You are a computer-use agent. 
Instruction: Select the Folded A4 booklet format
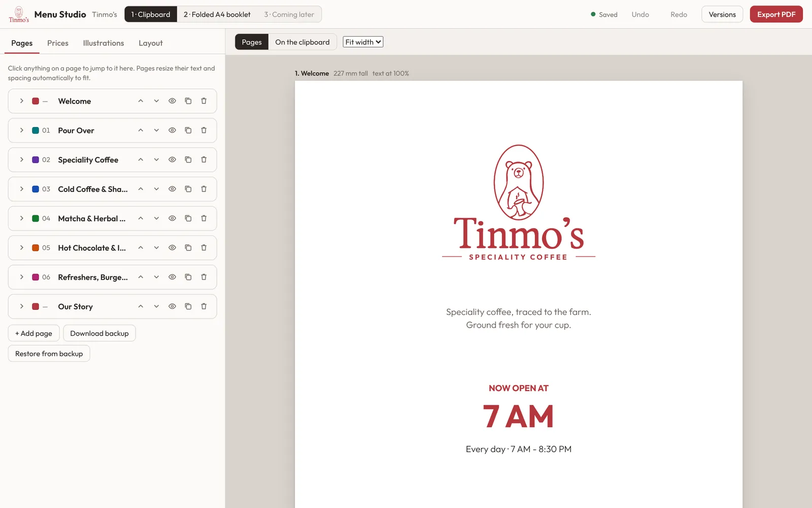[x=217, y=14]
